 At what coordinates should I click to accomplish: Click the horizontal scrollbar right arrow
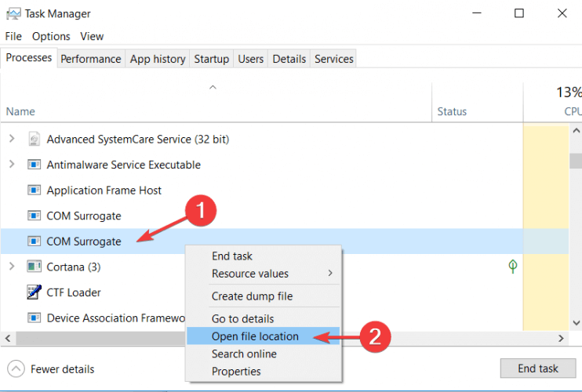[561, 338]
